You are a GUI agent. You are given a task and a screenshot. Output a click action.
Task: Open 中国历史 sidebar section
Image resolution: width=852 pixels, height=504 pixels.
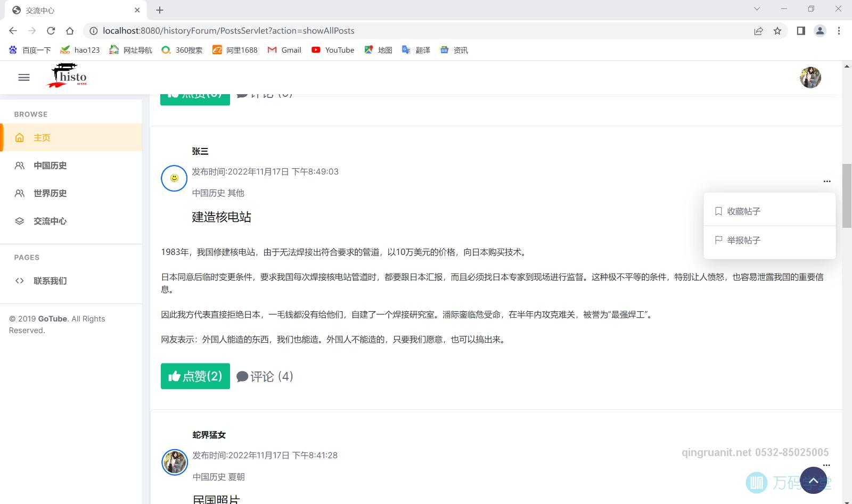pyautogui.click(x=50, y=166)
